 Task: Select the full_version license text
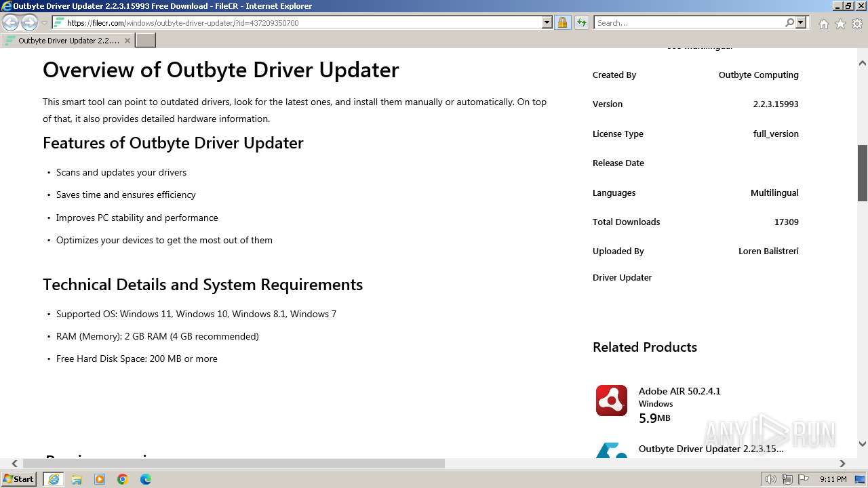pos(776,134)
